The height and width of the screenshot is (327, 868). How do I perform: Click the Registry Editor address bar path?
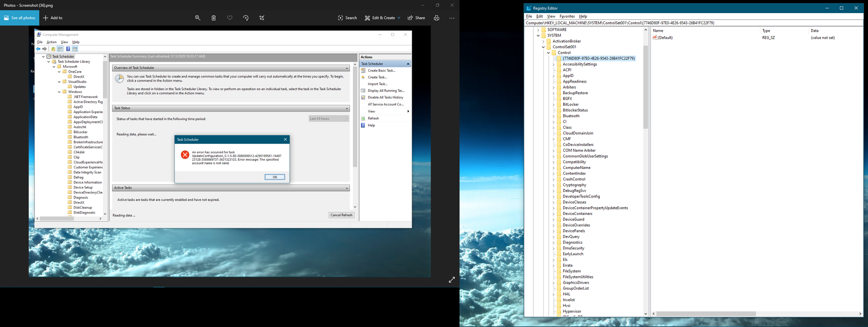(694, 23)
